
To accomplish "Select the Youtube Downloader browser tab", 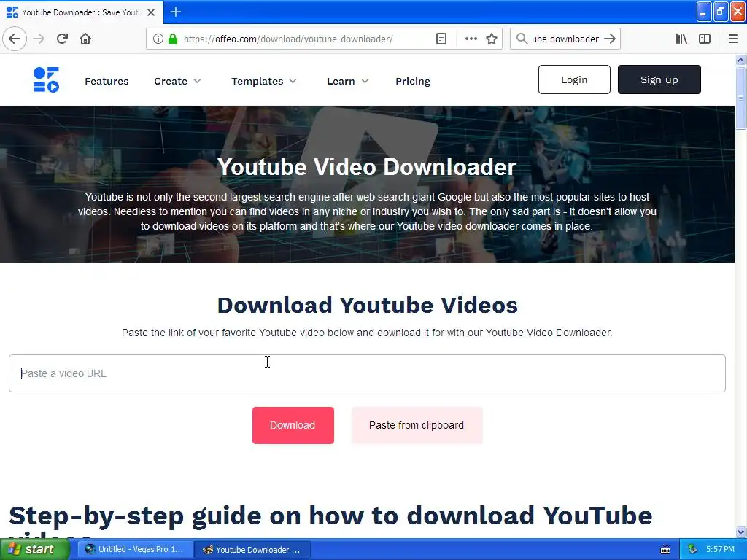I will click(81, 12).
